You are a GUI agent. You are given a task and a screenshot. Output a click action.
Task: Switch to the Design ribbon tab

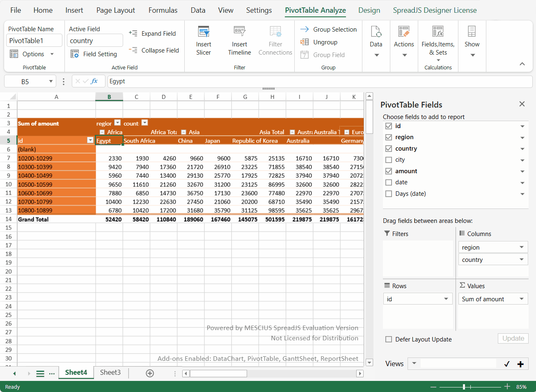pos(369,10)
